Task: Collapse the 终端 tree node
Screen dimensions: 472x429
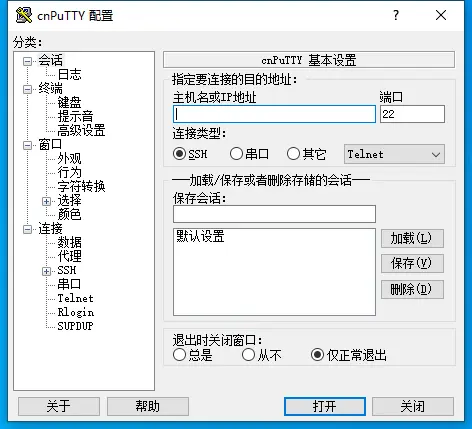Action: pos(27,89)
